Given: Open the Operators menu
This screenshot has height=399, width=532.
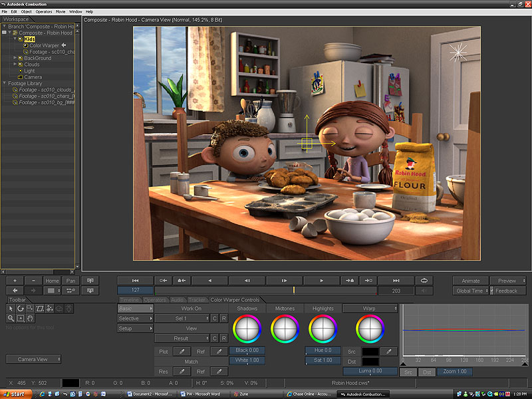Looking at the screenshot, I should tap(44, 11).
